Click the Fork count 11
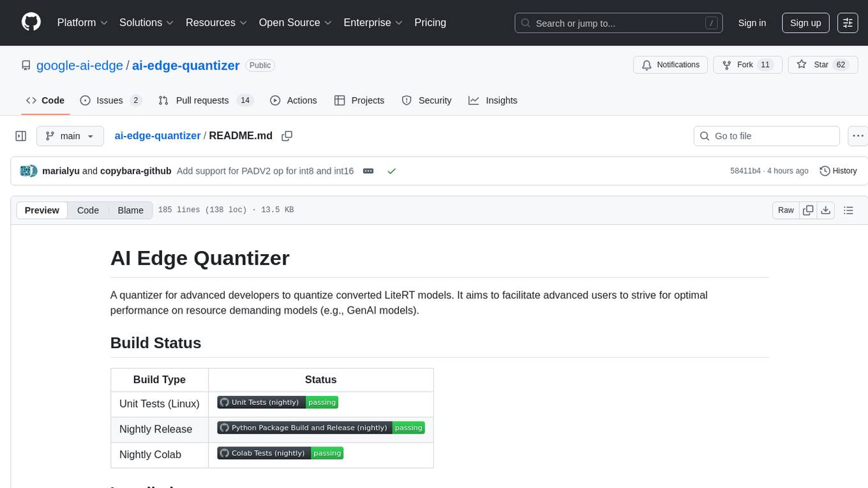868x488 pixels. [766, 65]
